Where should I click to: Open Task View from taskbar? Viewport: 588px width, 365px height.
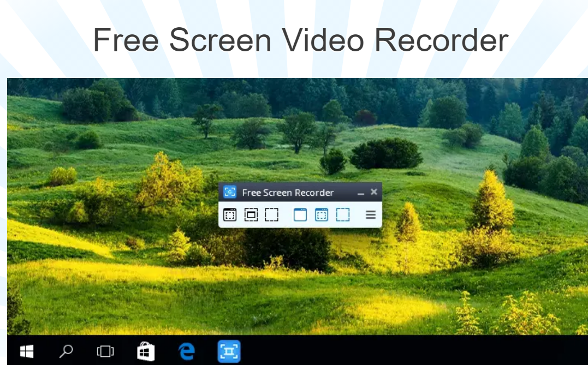(x=105, y=351)
